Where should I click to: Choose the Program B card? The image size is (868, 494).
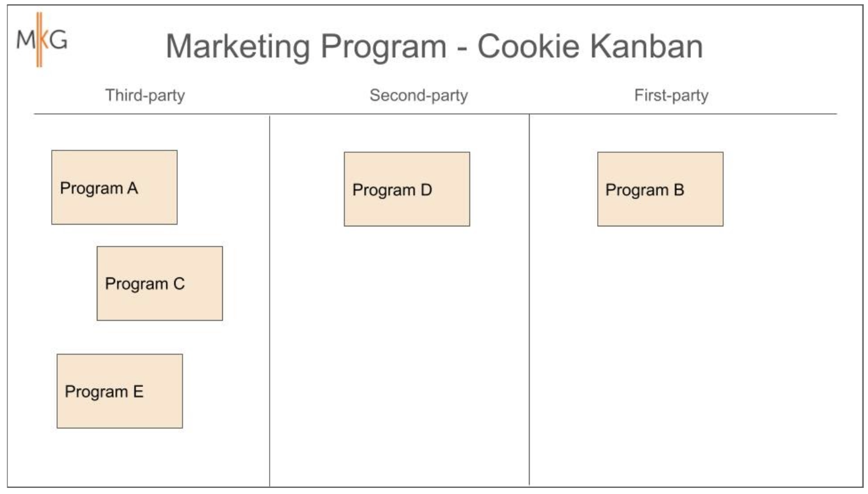(660, 189)
